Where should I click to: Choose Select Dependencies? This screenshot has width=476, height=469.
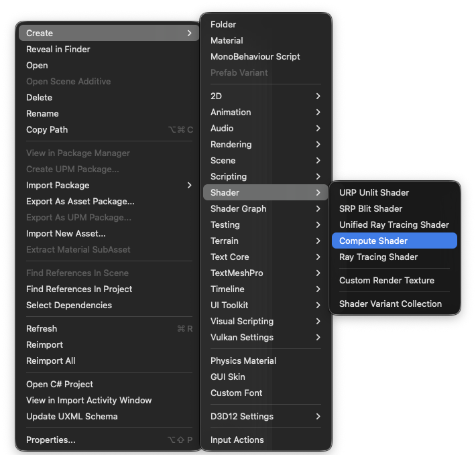pos(109,305)
